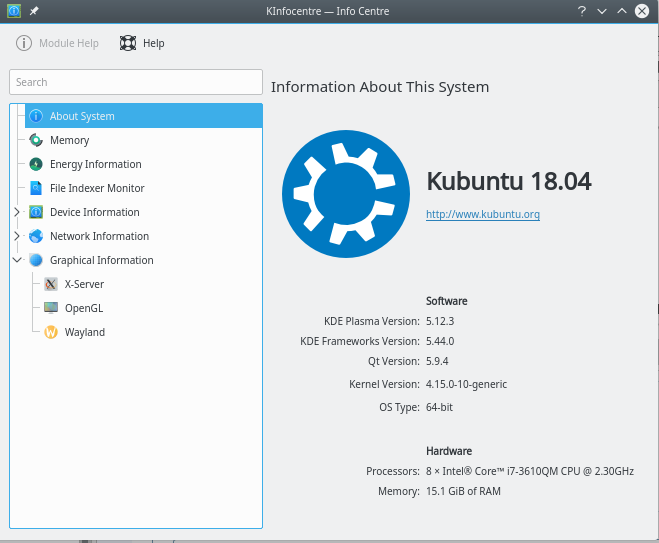Open the Wayland module icon
The height and width of the screenshot is (543, 659).
51,332
